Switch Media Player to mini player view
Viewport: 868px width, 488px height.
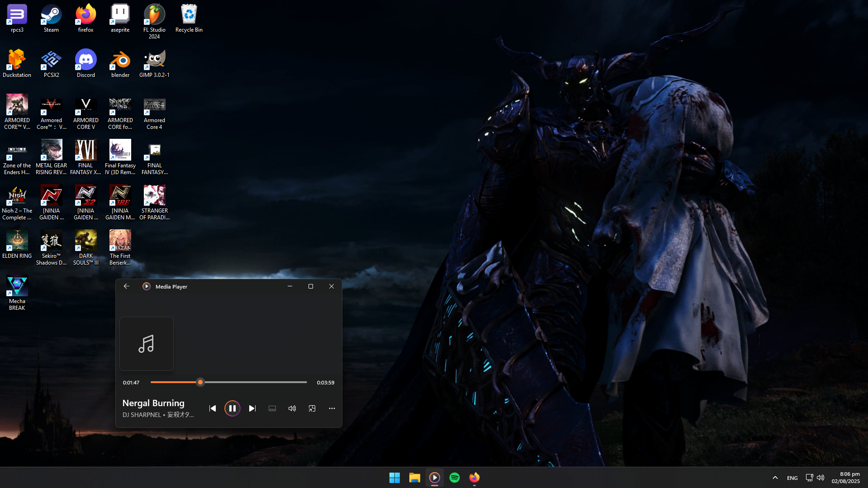click(312, 408)
